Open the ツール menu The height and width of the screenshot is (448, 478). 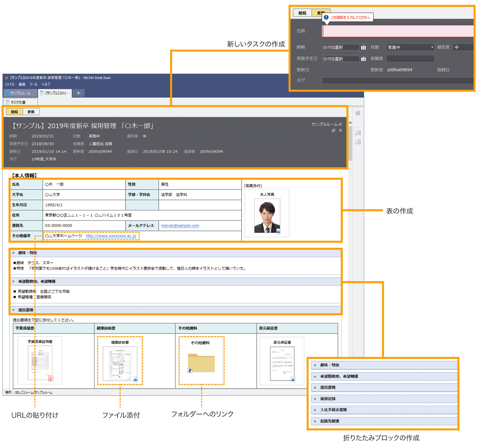coord(33,84)
